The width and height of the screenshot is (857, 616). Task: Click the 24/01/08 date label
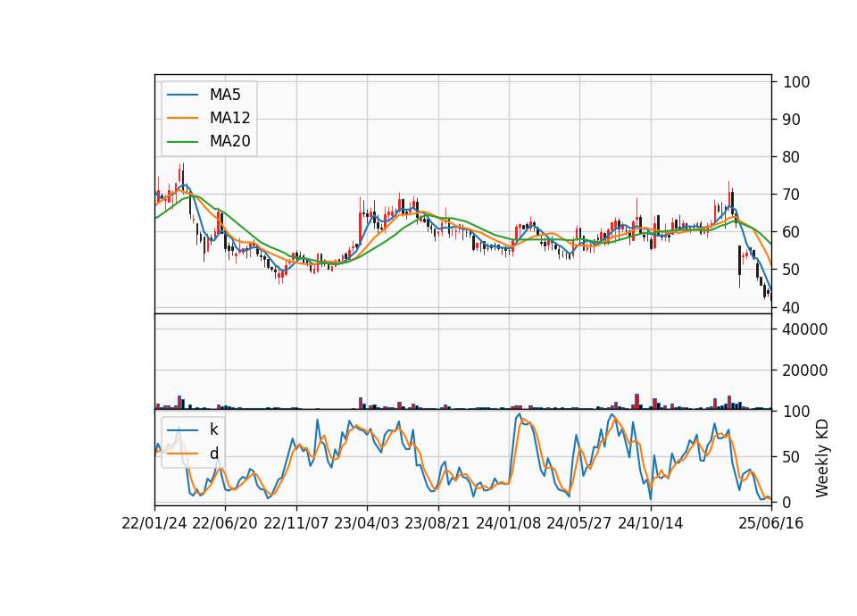pos(508,523)
